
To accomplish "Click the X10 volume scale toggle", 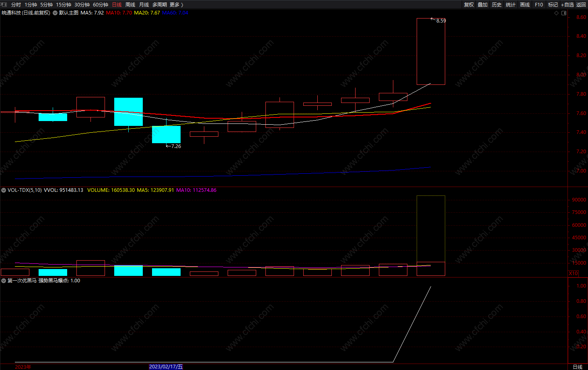I will tap(574, 273).
